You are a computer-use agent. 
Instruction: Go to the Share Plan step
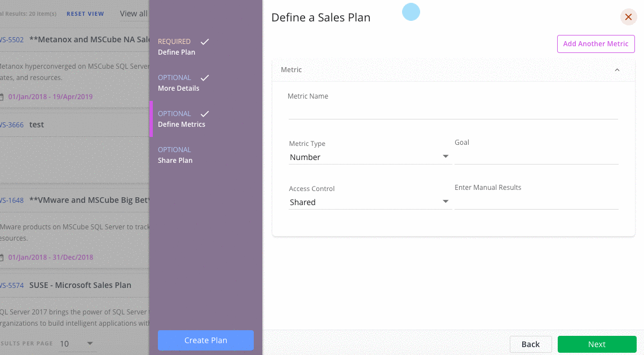click(175, 161)
